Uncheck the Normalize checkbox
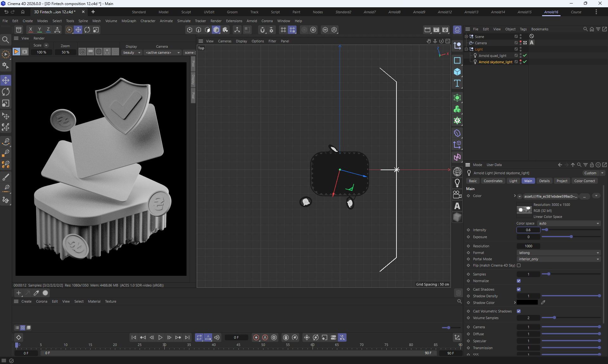The width and height of the screenshot is (608, 364). 519,281
